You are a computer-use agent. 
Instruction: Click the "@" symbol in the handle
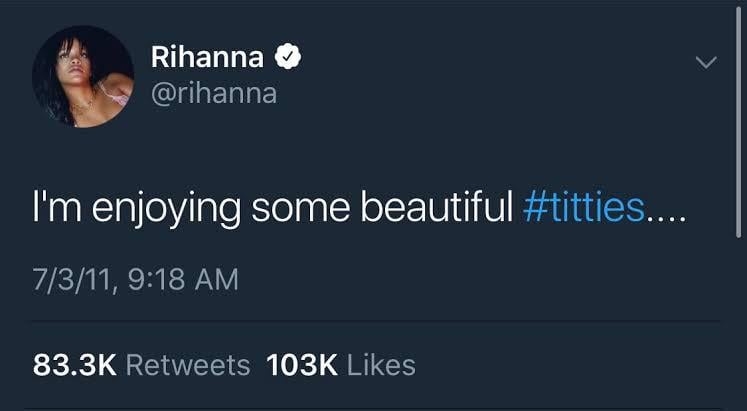pyautogui.click(x=162, y=94)
